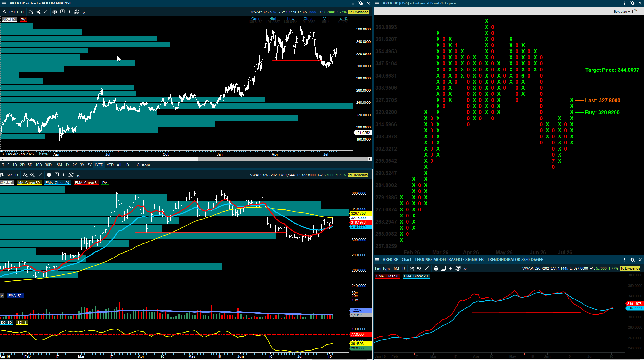Toggle EMA Close 8 label in 6M chart
644x360 pixels.
(85, 183)
